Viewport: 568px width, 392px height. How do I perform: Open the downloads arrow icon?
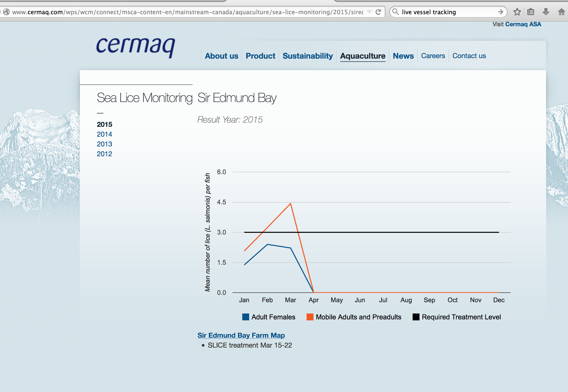click(546, 12)
